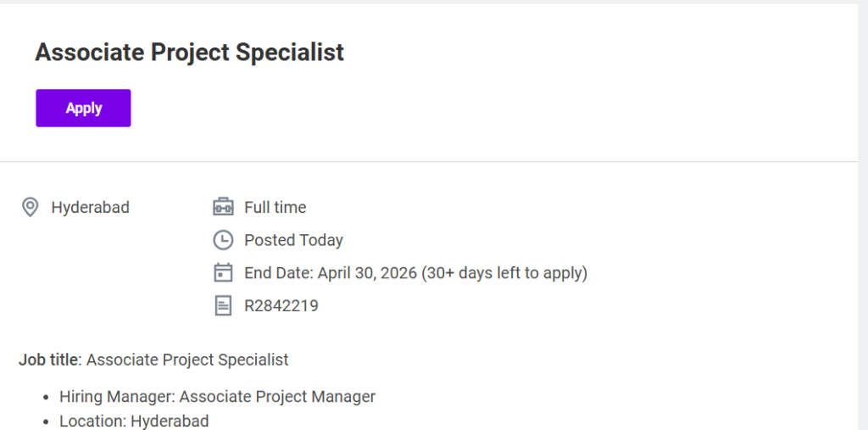Click the briefcase job type icon
The image size is (868, 430).
pos(223,207)
